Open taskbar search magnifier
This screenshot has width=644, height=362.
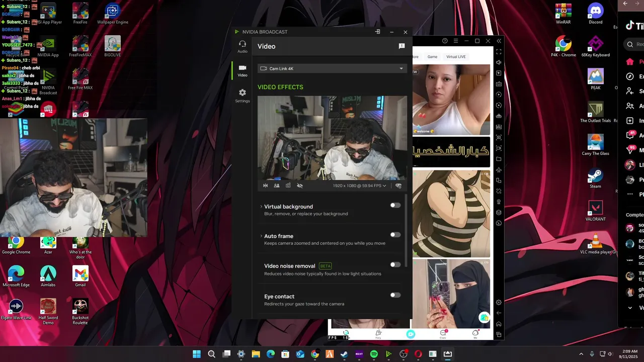point(212,354)
